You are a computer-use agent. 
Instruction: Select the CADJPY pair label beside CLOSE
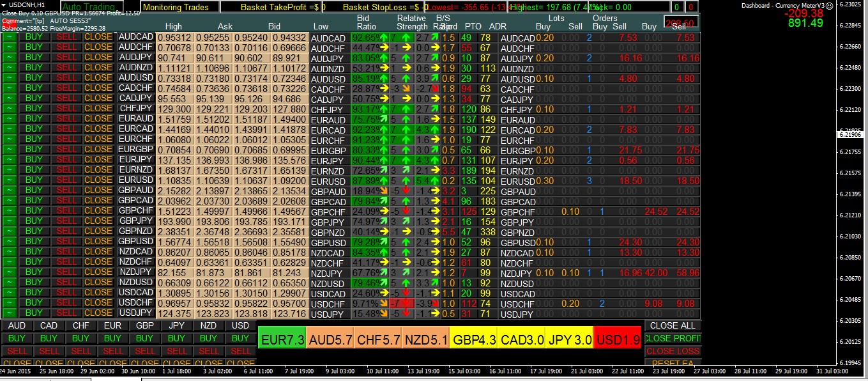pyautogui.click(x=135, y=98)
